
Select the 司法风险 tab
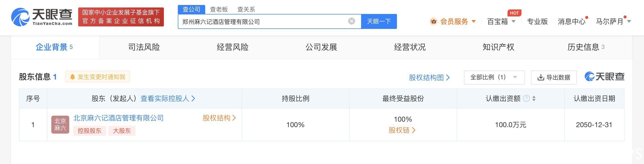144,47
